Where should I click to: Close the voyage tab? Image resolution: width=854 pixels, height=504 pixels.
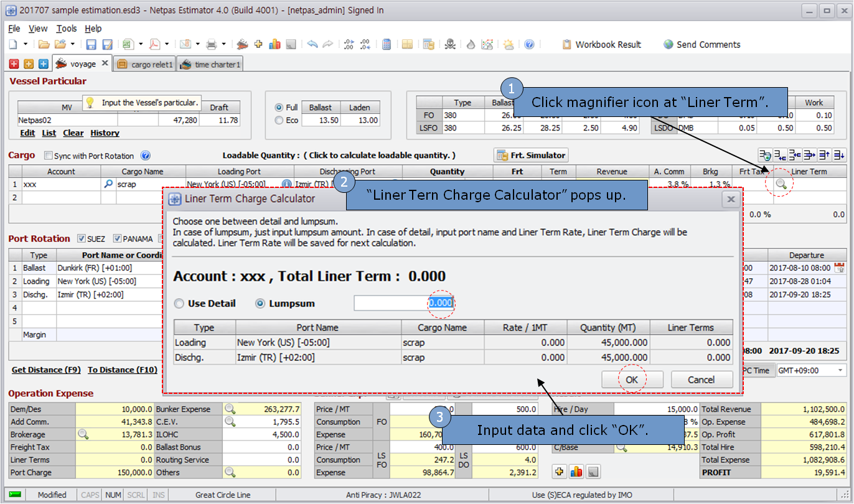(x=105, y=63)
